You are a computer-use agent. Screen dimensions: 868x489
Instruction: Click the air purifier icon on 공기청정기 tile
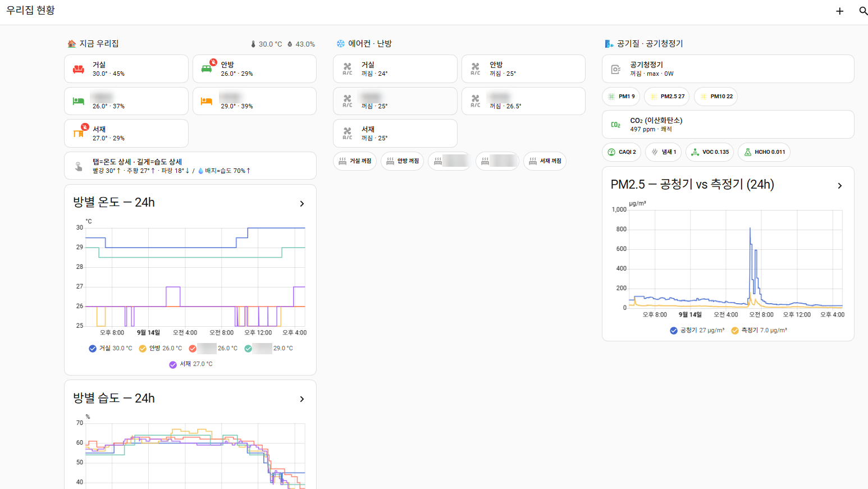click(616, 69)
